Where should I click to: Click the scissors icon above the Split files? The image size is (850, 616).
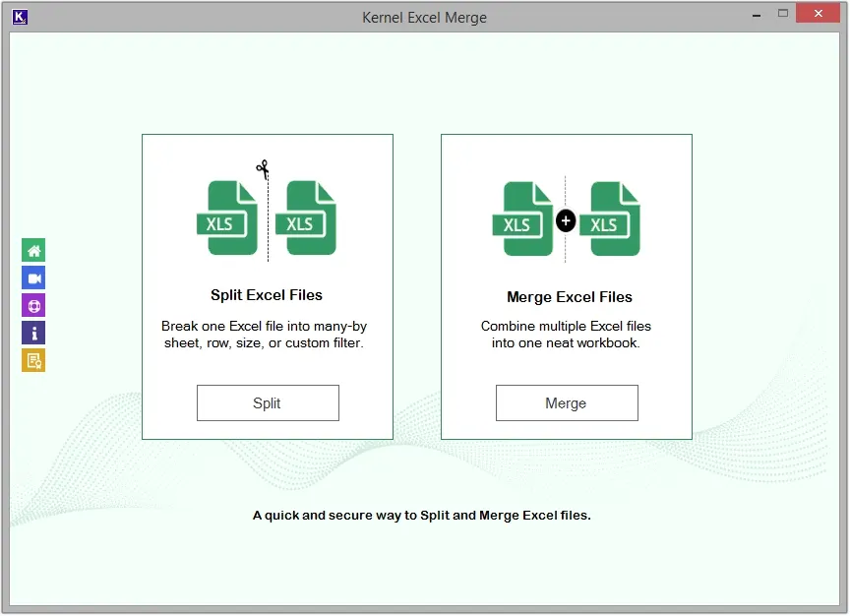point(263,168)
